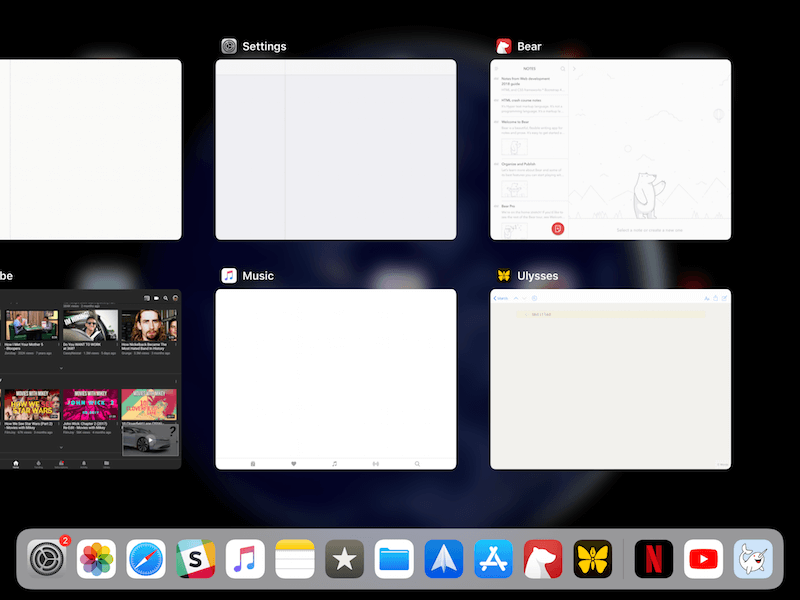This screenshot has width=800, height=600.
Task: Open the YouTube icon in the dock
Action: (x=704, y=560)
